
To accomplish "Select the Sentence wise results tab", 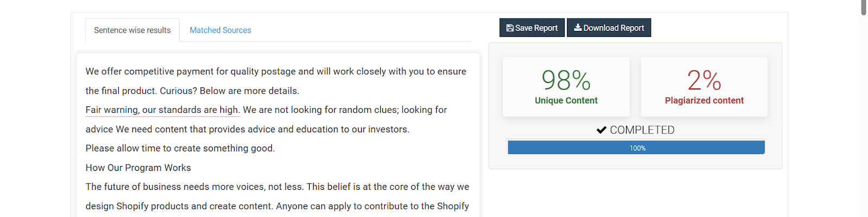I will click(x=132, y=30).
